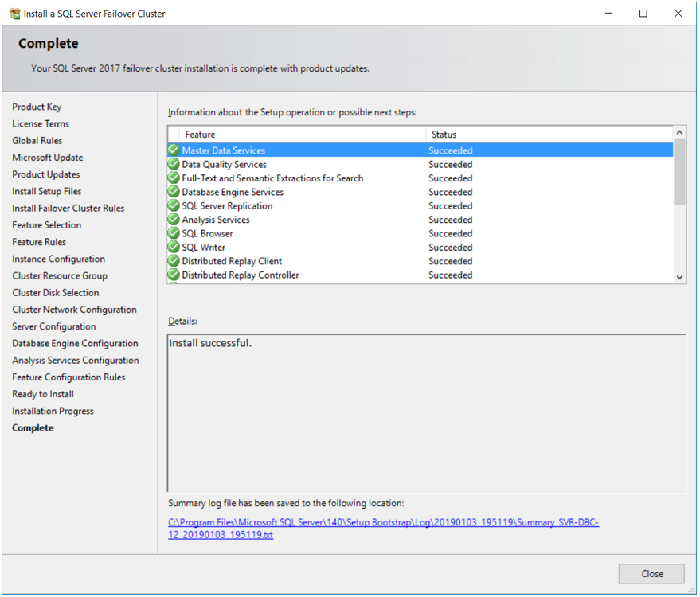Screen dimensions: 700x597
Task: Select the SQL Server Replication row
Action: (x=420, y=205)
